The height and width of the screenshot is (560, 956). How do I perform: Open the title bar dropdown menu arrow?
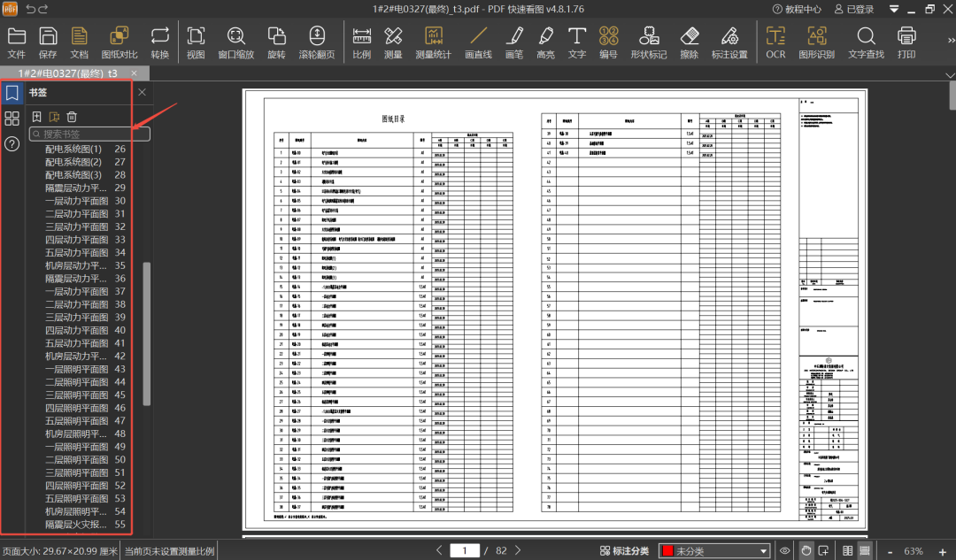(x=894, y=10)
